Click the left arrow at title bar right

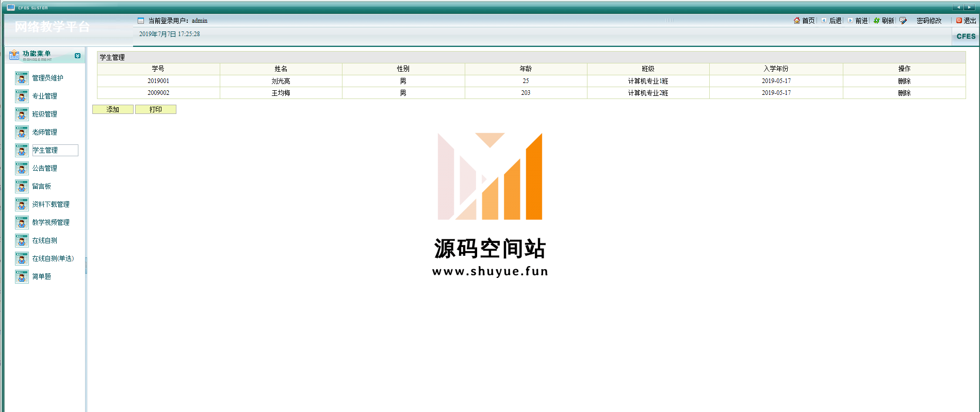(x=958, y=7)
